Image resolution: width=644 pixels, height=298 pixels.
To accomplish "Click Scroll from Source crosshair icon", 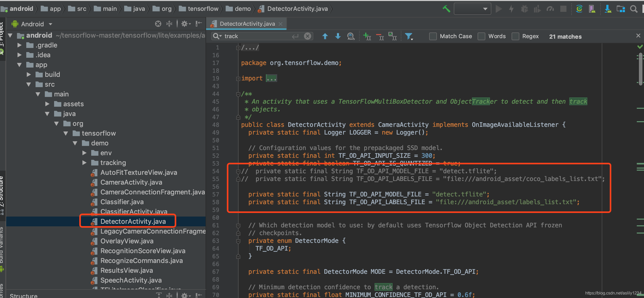I will coord(158,24).
